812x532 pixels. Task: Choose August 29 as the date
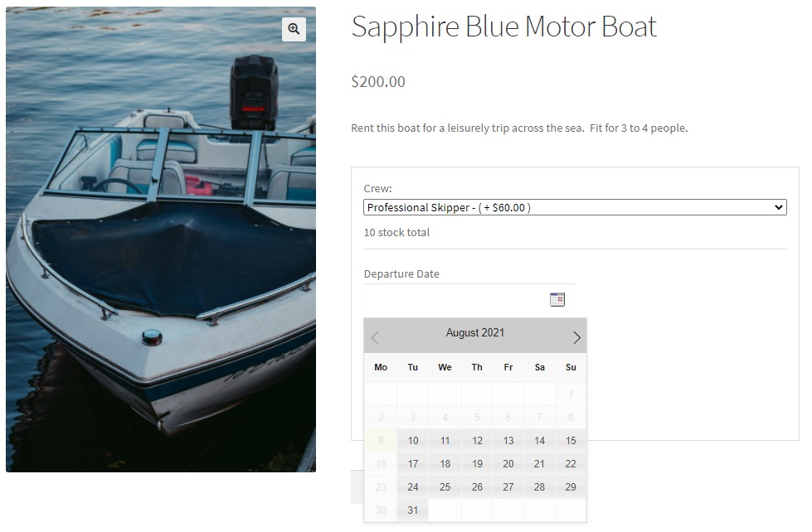tap(571, 487)
